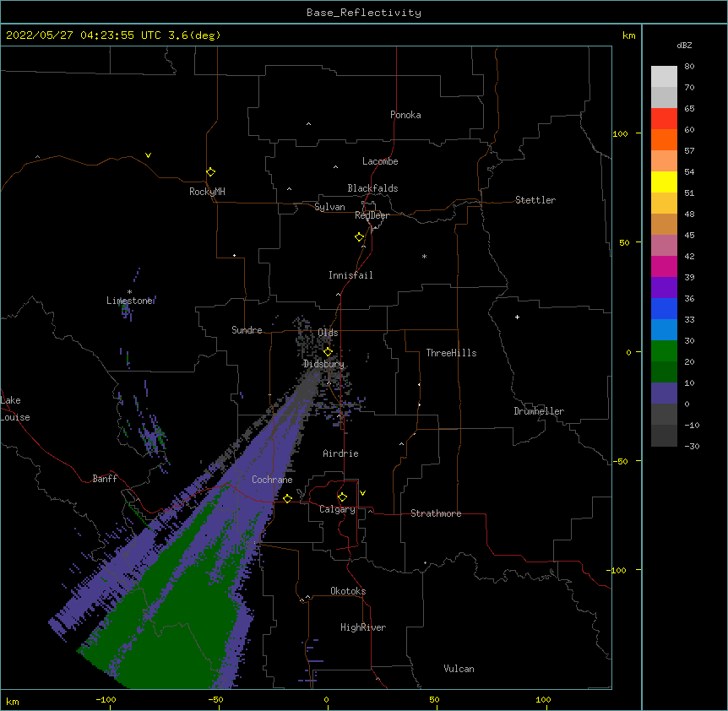728x711 pixels.
Task: Click the yellow diamond marker below RedDeer
Action: tap(359, 236)
